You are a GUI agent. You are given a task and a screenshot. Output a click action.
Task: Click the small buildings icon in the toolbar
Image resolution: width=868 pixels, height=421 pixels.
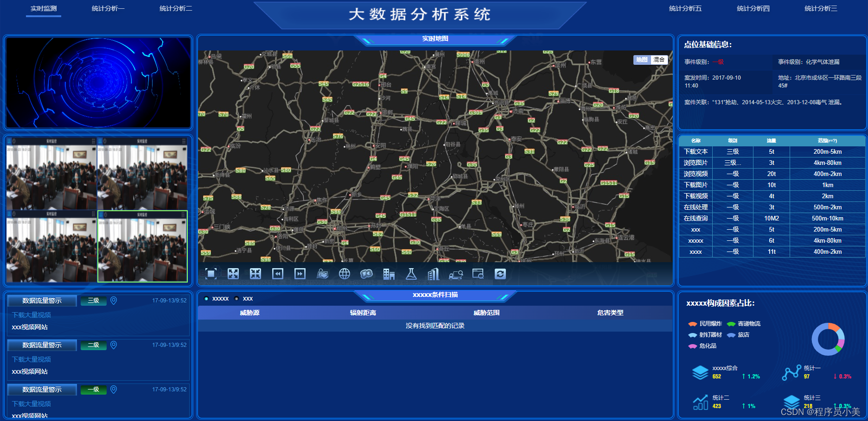pyautogui.click(x=389, y=274)
